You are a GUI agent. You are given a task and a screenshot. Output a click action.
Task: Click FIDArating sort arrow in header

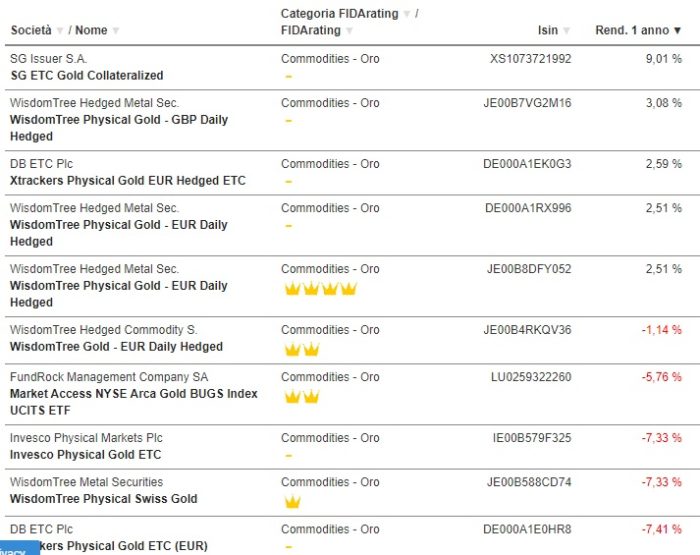(350, 31)
